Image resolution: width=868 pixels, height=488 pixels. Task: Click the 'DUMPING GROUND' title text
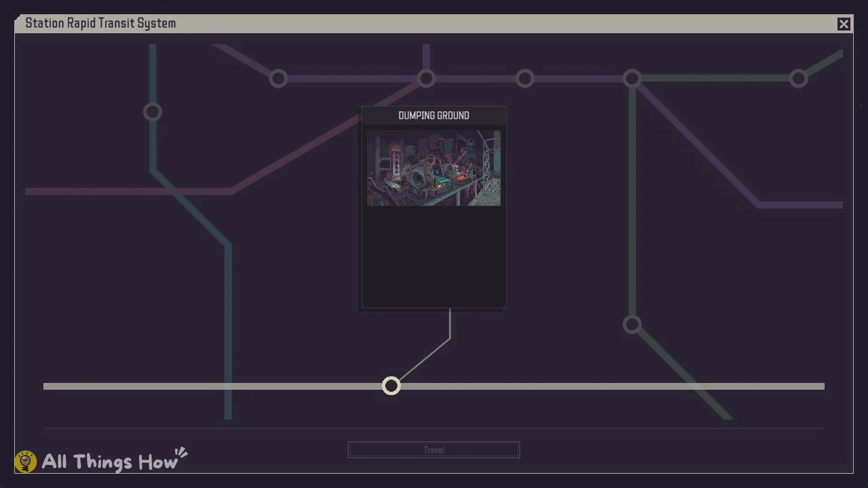pyautogui.click(x=434, y=116)
